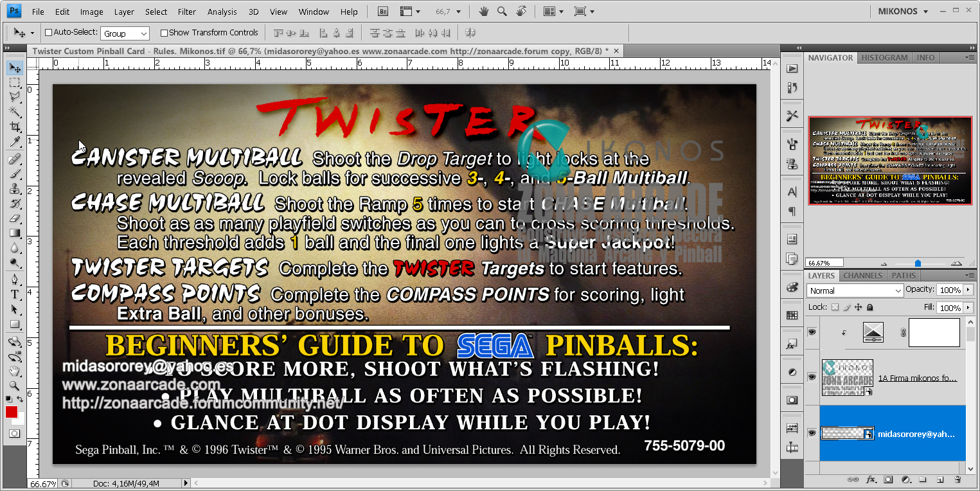Toggle lock transparent pixels
This screenshot has height=491, width=980.
pyautogui.click(x=835, y=307)
